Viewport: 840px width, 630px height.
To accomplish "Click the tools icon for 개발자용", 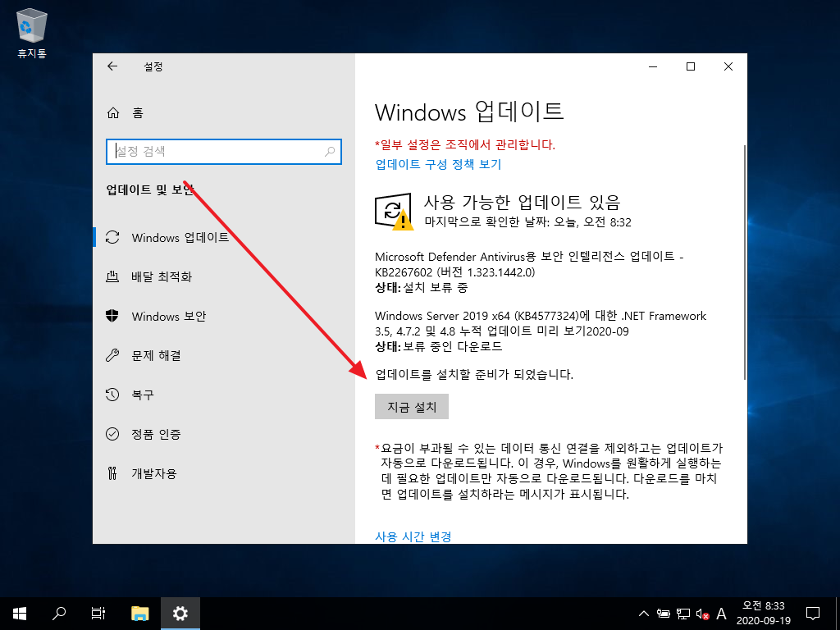I will [x=112, y=473].
